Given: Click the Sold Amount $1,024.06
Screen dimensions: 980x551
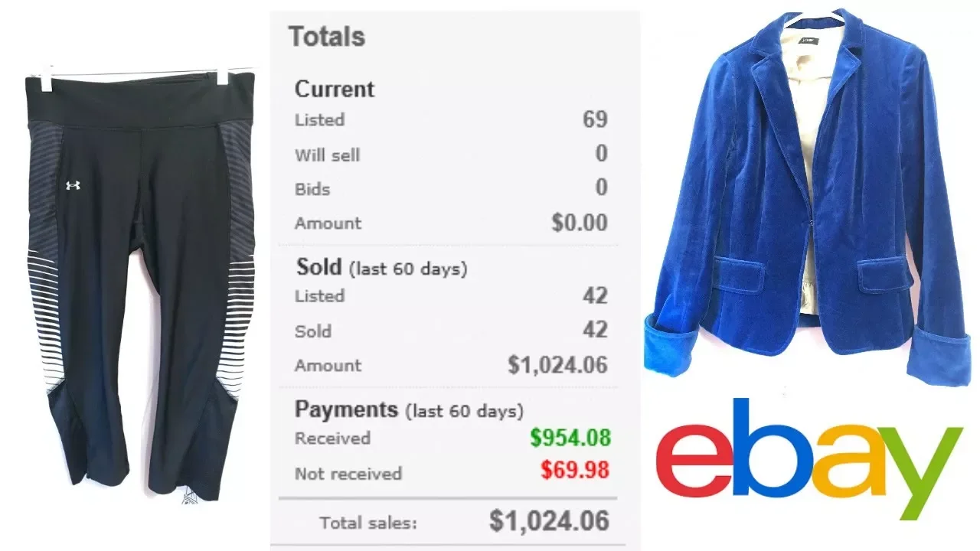Looking at the screenshot, I should 558,365.
